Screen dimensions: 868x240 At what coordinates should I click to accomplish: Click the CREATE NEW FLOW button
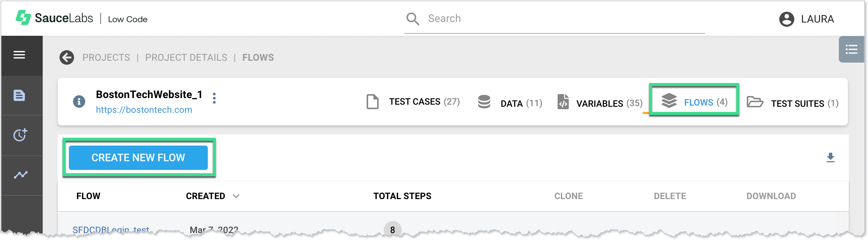click(138, 157)
